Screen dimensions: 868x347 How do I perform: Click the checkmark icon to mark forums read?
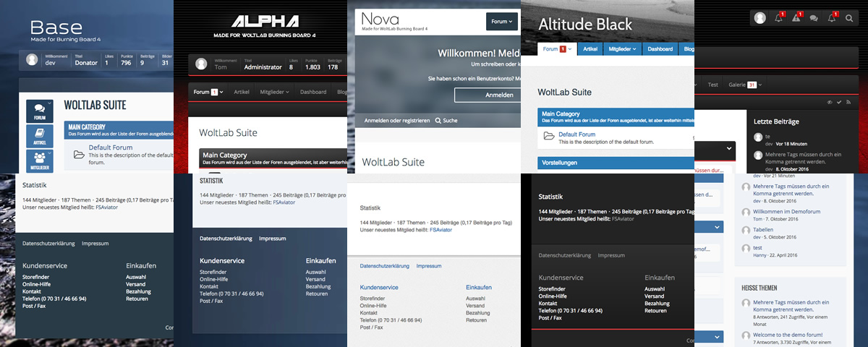click(839, 103)
